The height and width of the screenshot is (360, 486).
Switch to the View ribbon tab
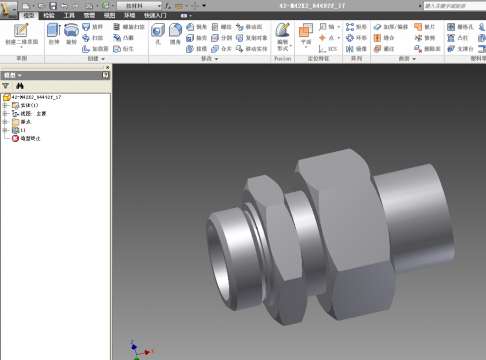109,15
